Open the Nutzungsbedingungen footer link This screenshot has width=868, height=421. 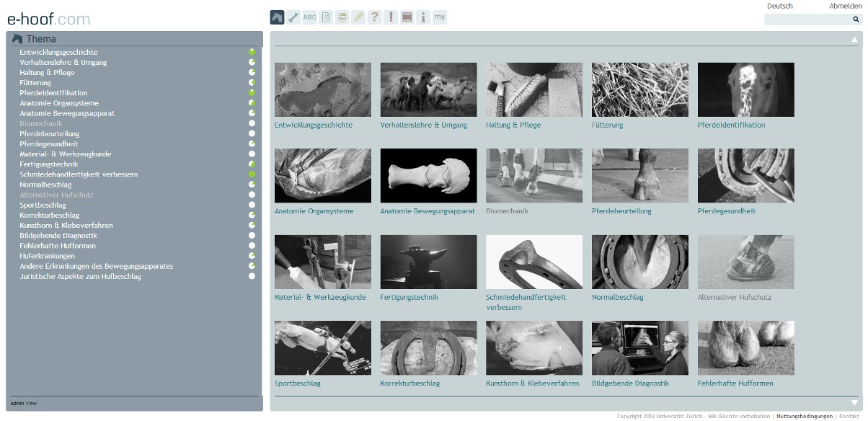[x=804, y=417]
